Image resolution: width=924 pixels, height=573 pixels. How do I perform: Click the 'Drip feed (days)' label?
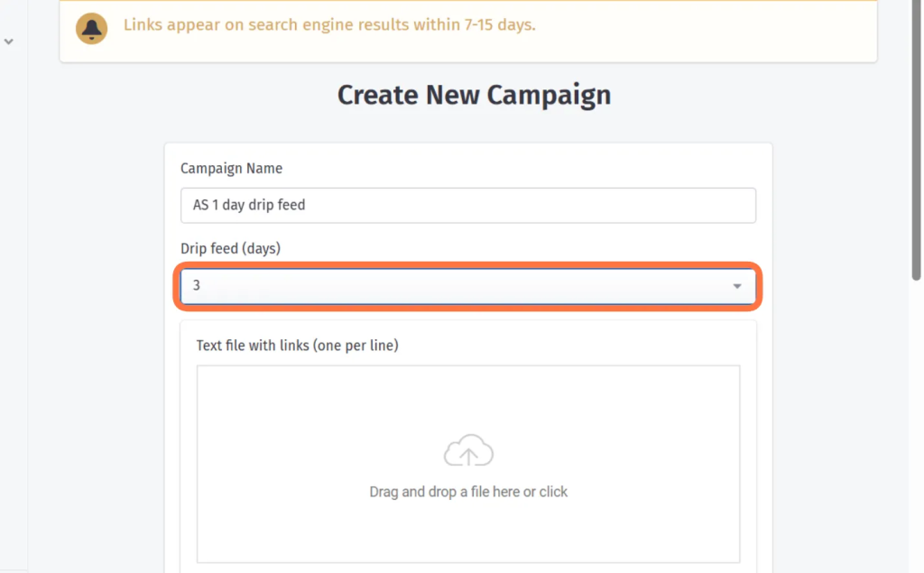click(230, 249)
